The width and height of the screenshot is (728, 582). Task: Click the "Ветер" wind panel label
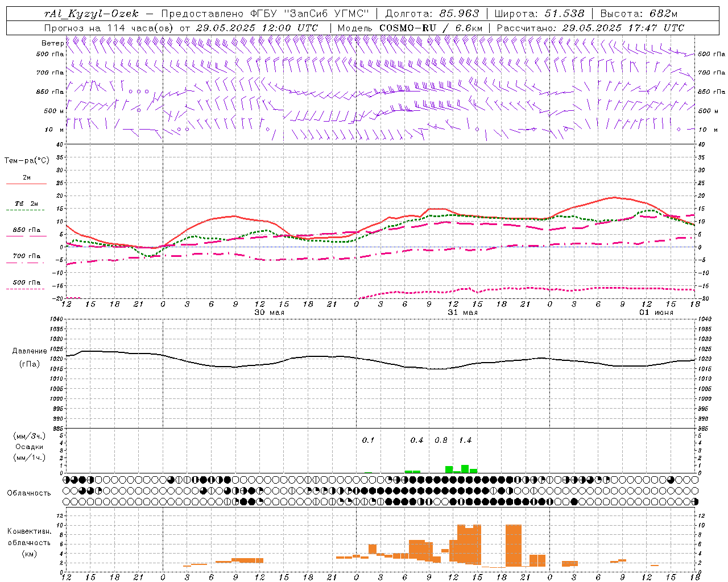tap(52, 43)
